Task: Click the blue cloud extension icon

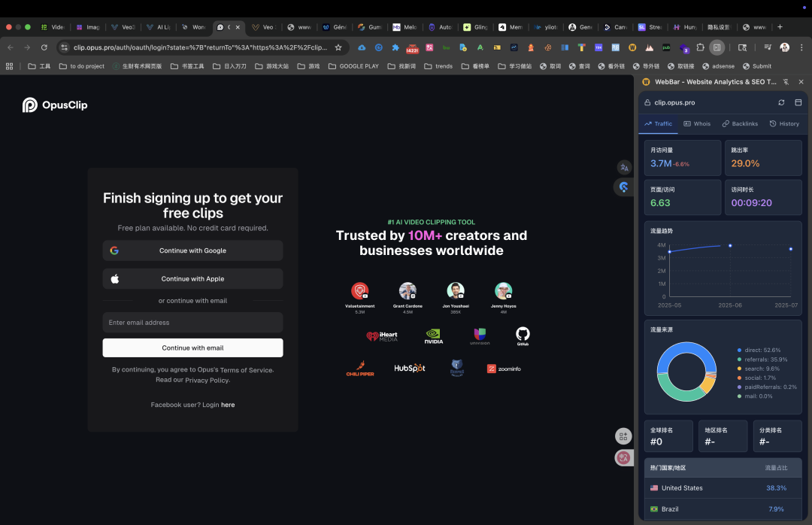Action: tap(362, 47)
